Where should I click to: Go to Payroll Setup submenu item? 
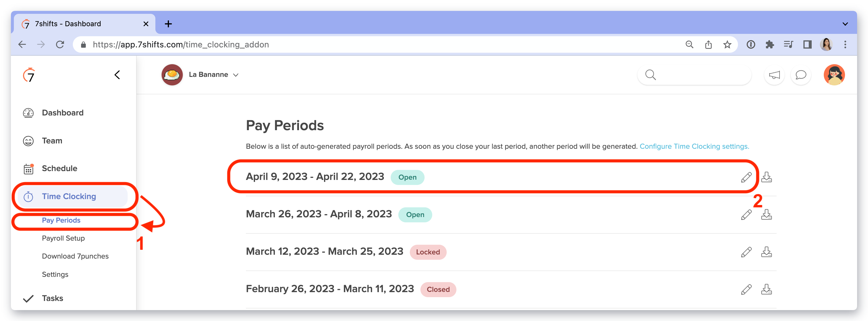pyautogui.click(x=63, y=238)
